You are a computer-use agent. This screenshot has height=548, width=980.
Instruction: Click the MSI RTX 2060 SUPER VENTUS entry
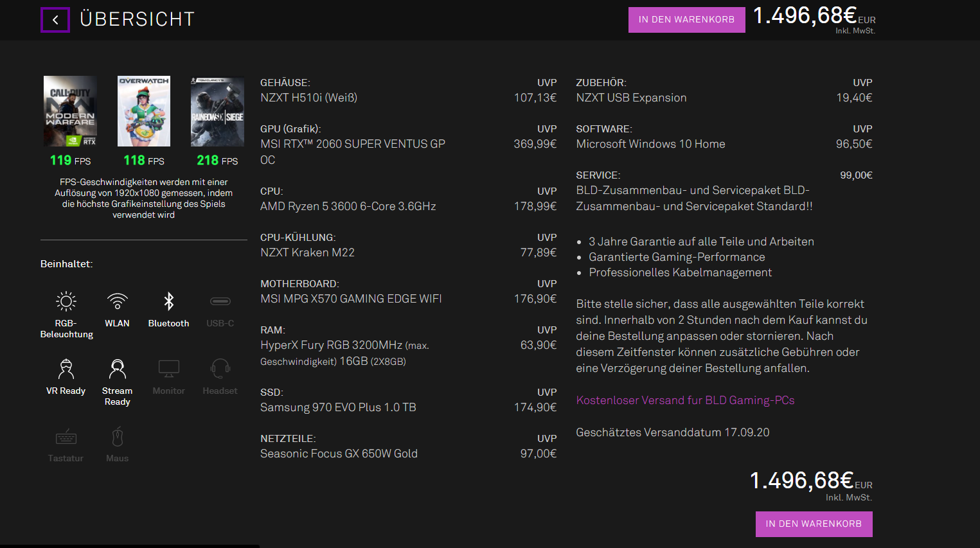tap(352, 145)
